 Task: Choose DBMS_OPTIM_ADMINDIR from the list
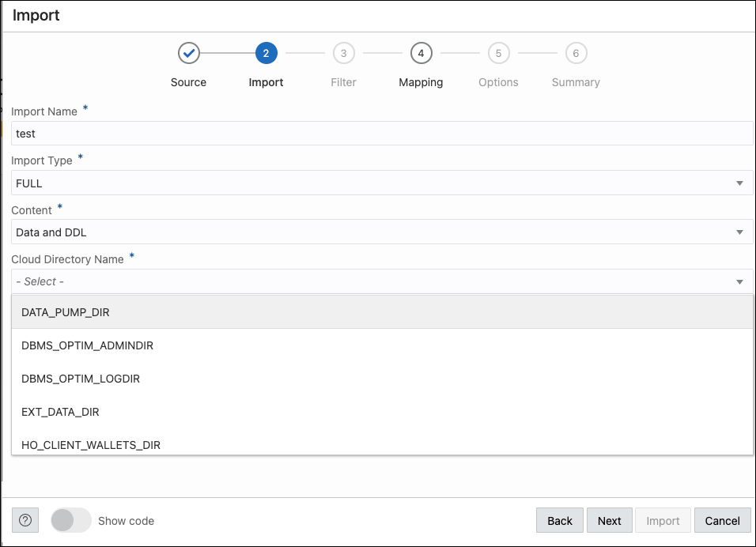pos(382,345)
